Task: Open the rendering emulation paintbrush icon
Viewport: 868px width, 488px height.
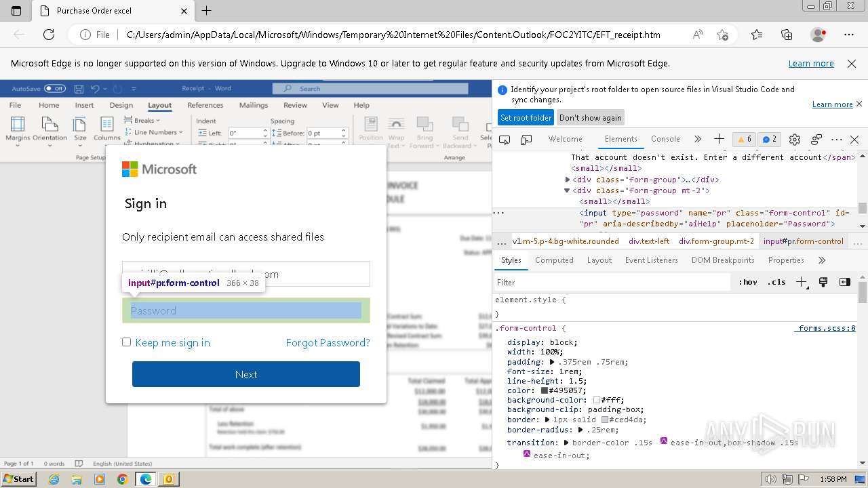Action: click(x=823, y=282)
